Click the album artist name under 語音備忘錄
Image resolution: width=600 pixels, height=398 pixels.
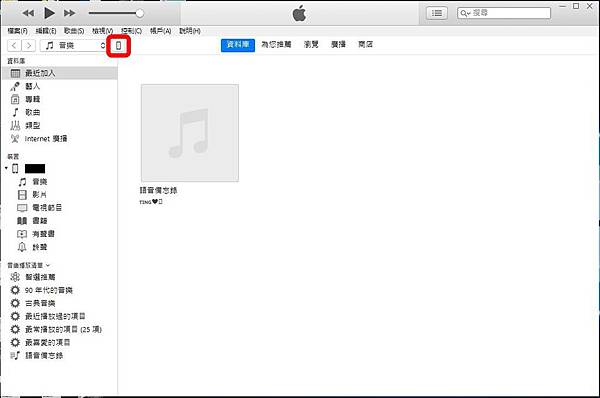pyautogui.click(x=151, y=202)
